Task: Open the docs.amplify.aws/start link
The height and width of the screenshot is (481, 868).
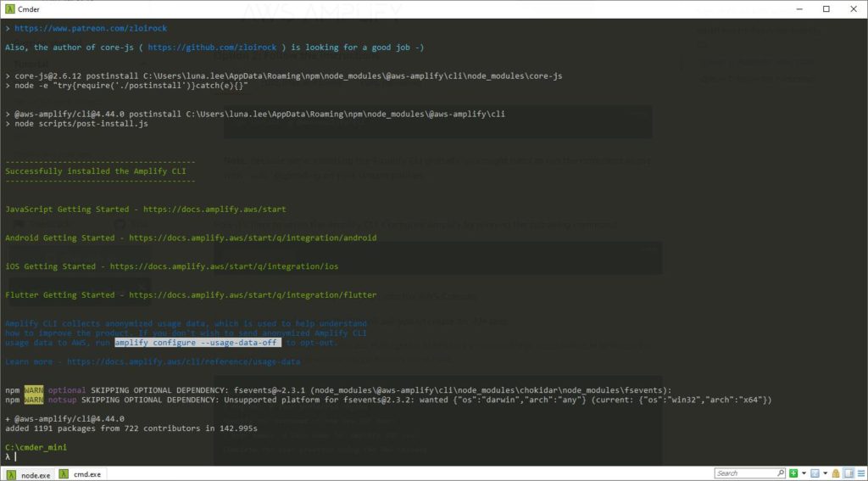Action: [214, 210]
